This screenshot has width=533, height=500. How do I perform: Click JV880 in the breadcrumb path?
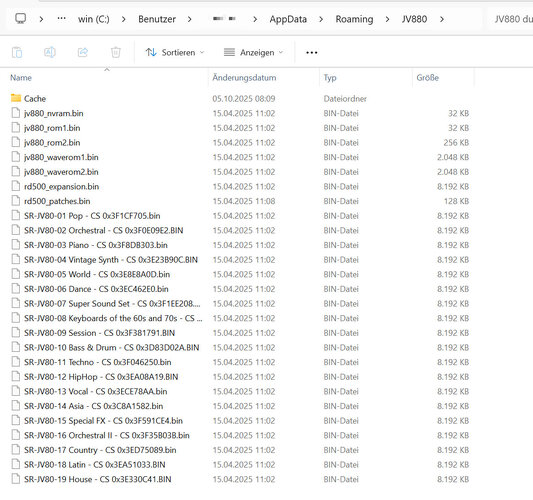click(414, 19)
